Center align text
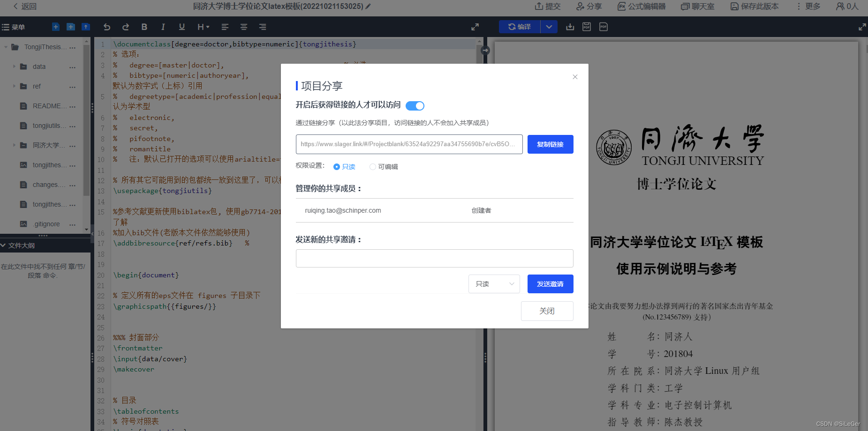The image size is (868, 431). pyautogui.click(x=244, y=27)
